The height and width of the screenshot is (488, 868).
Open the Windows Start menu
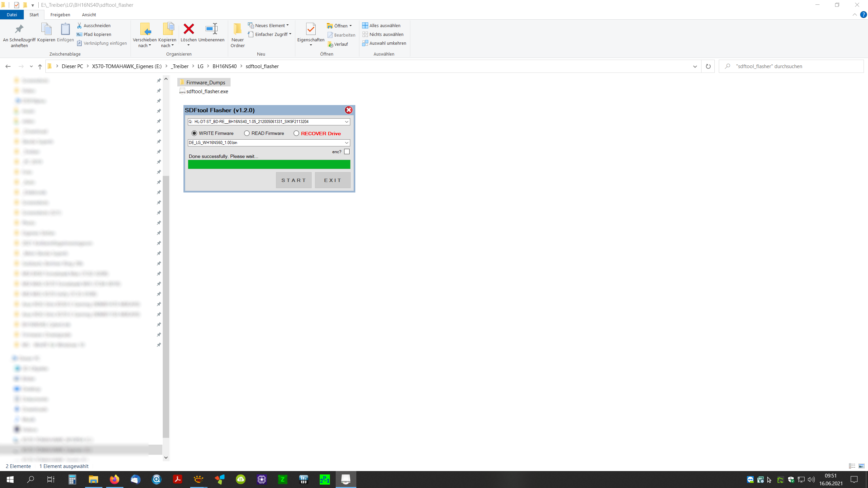10,479
